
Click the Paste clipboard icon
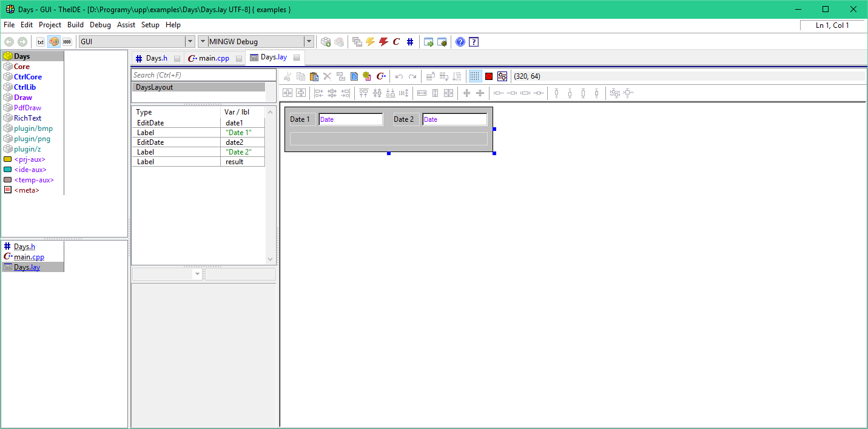pyautogui.click(x=314, y=76)
